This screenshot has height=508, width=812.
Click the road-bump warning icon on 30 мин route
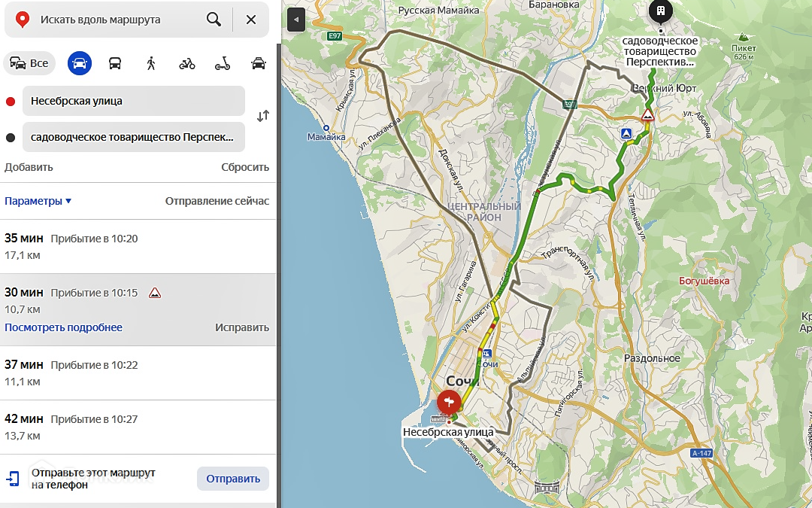pyautogui.click(x=155, y=294)
